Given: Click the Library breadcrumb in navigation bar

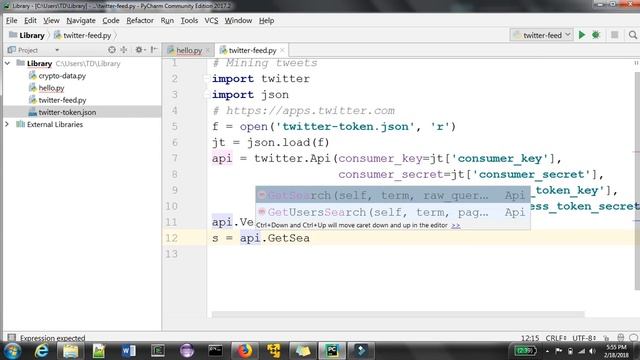Looking at the screenshot, I should (27, 36).
